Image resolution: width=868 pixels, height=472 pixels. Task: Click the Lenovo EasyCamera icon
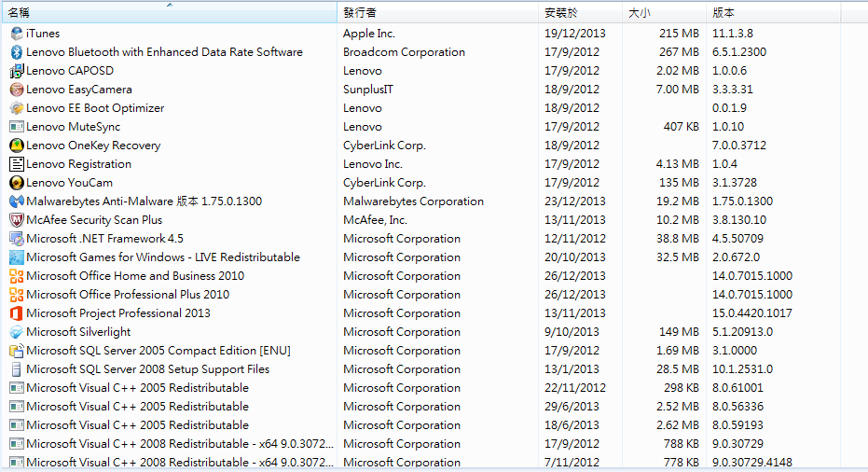click(17, 90)
